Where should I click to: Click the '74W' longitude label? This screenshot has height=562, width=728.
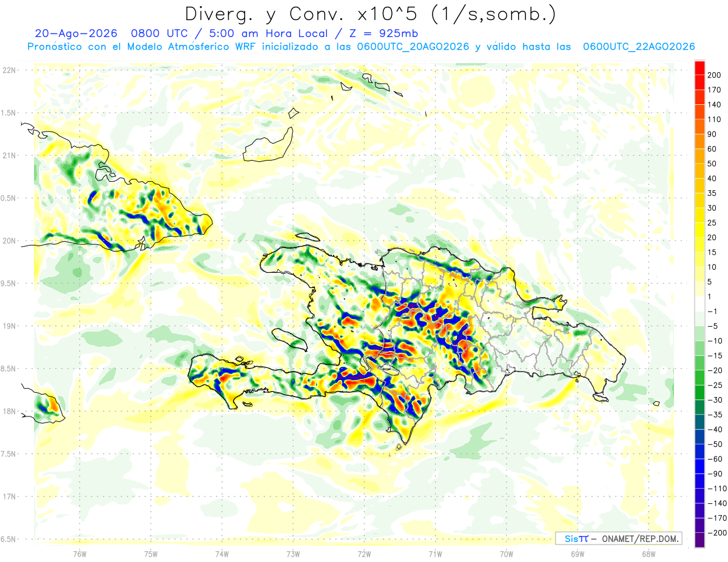(222, 554)
